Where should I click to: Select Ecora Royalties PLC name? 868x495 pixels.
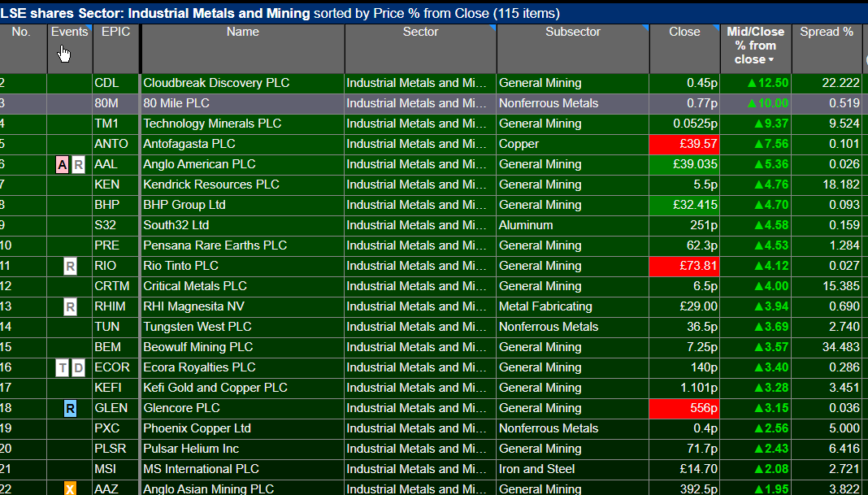tap(199, 367)
